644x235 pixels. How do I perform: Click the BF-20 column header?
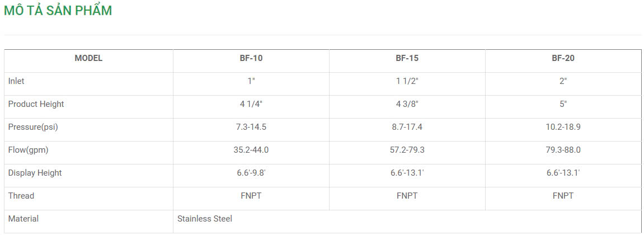click(563, 58)
